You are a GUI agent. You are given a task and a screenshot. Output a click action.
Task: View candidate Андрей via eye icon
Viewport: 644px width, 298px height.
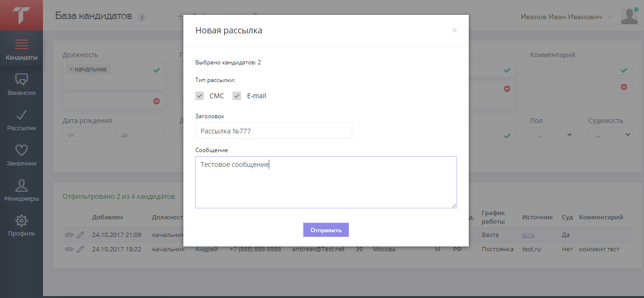pyautogui.click(x=69, y=249)
